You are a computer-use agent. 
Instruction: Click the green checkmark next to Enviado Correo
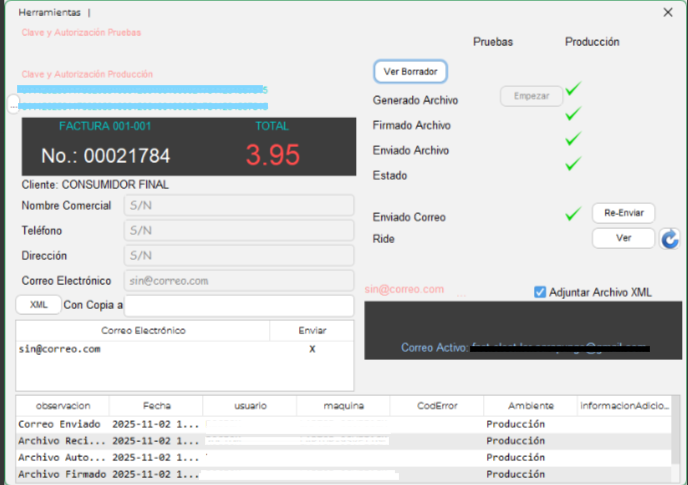point(573,214)
